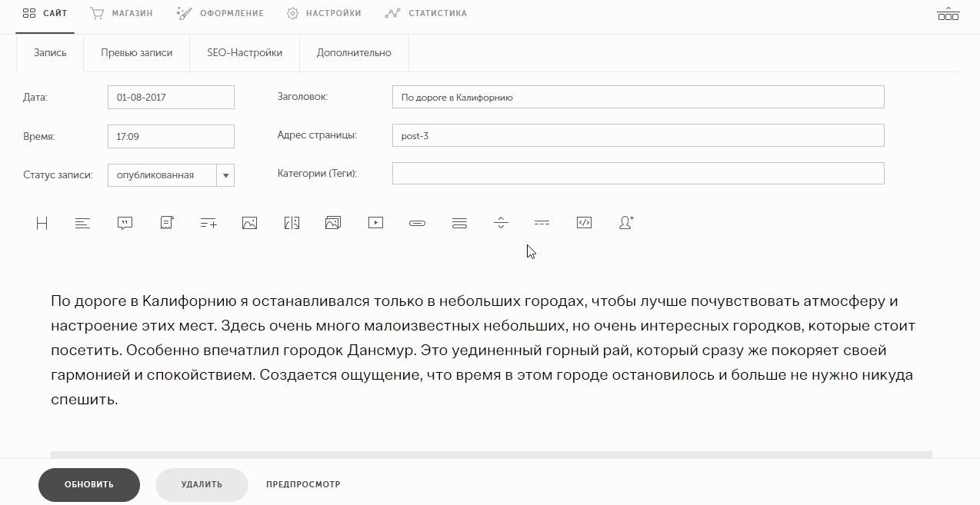
Task: Open the Предпросмотр link
Action: (303, 484)
